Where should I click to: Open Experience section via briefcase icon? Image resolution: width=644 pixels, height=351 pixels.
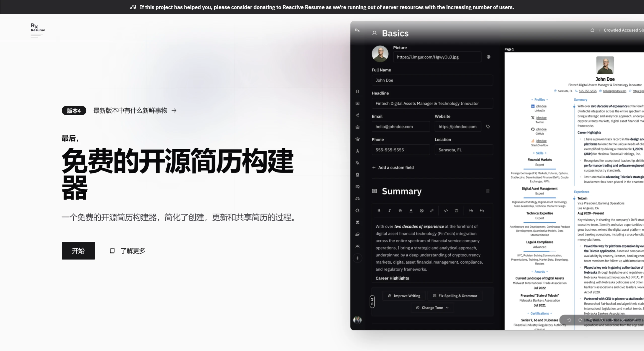[x=357, y=127]
